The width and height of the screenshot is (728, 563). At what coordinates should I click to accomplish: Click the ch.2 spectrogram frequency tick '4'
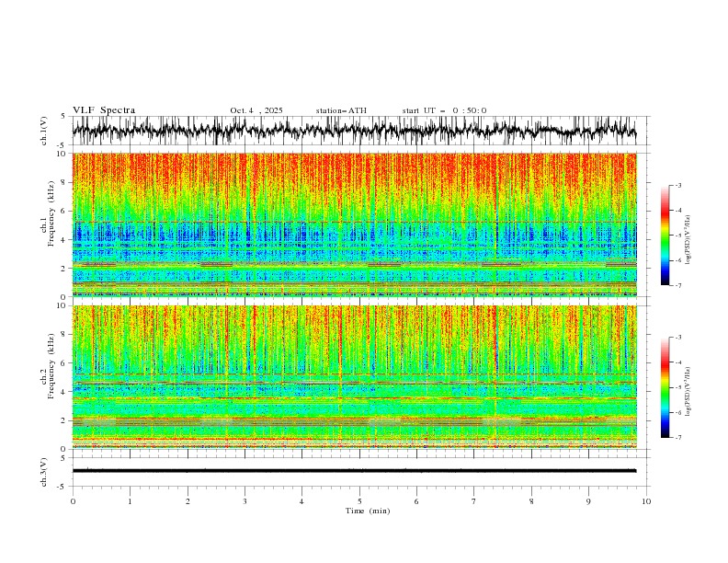(64, 392)
